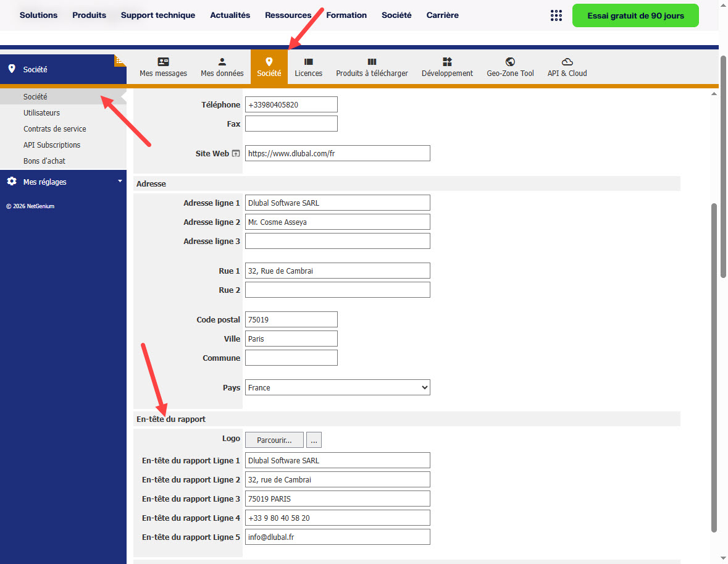The height and width of the screenshot is (564, 728).
Task: Click the Adresse ligne 1 field
Action: click(x=338, y=203)
